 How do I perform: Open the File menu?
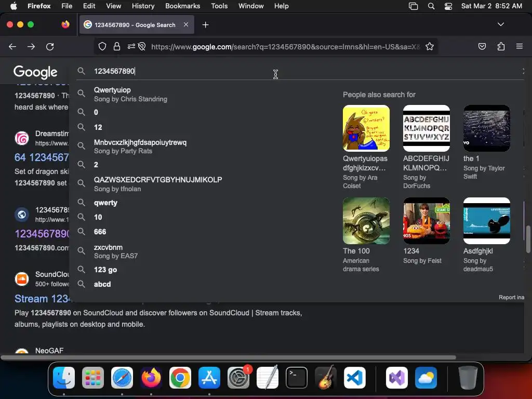click(x=67, y=6)
